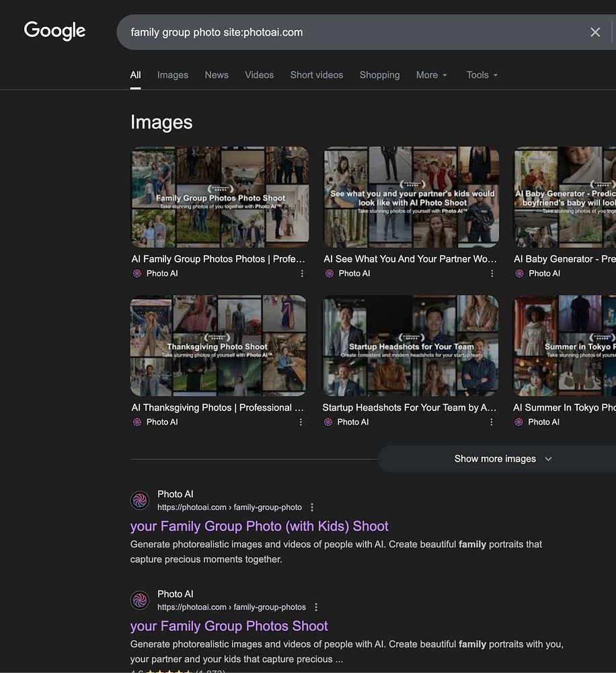616x673 pixels.
Task: Click the Google logo
Action: 54,31
